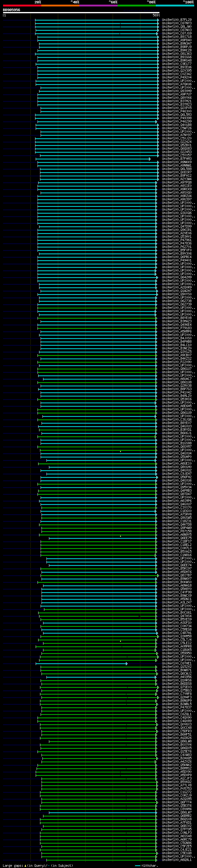Select hit label UniRef100_A8UAC7

pyautogui.click(x=177, y=379)
